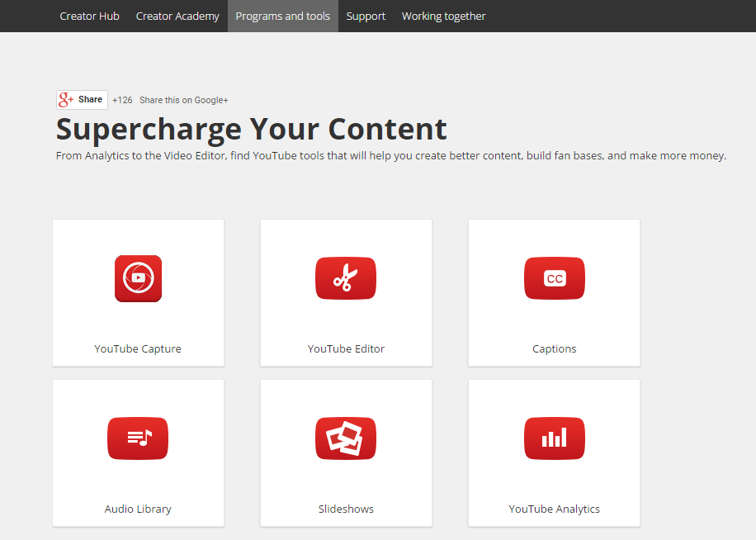Open the Creator Hub menu item
Viewport: 756px width, 540px height.
89,16
